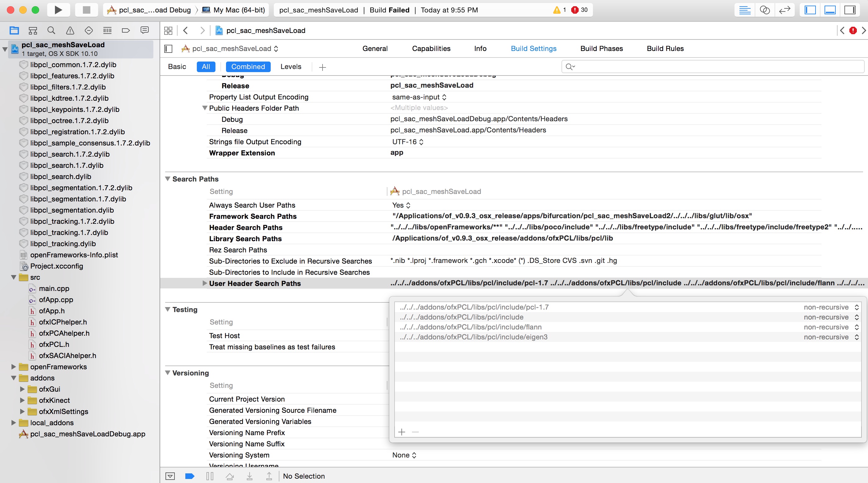868x483 pixels.
Task: Open the Version editor arrows icon
Action: pyautogui.click(x=784, y=10)
